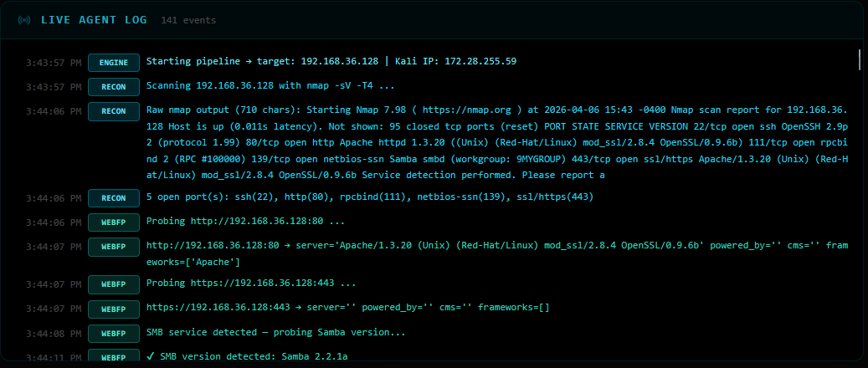Click the log panel vertical scrollbar thumb
The width and height of the screenshot is (868, 368).
tap(860, 59)
